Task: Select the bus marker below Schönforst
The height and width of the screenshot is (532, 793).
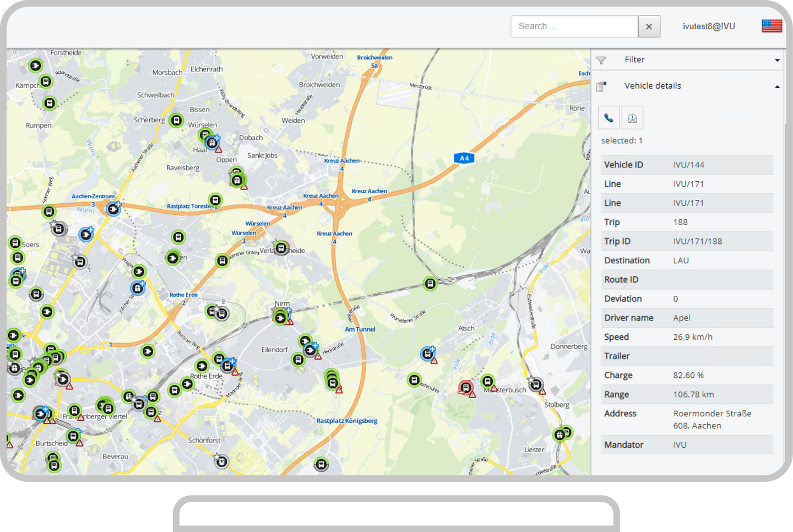Action: coord(221,461)
